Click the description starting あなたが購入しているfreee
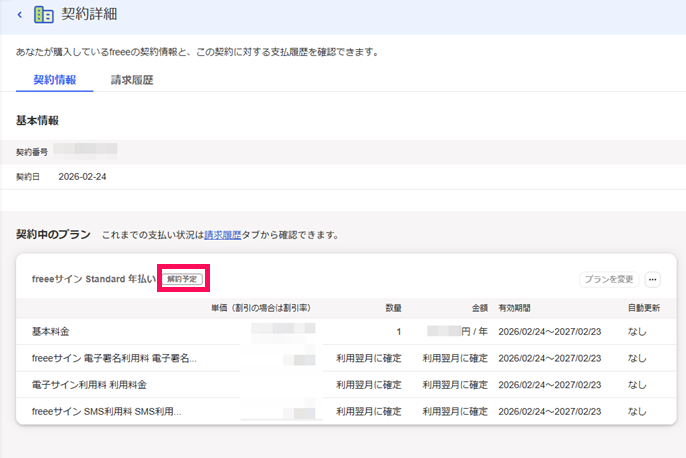686x458 pixels. coord(197,52)
